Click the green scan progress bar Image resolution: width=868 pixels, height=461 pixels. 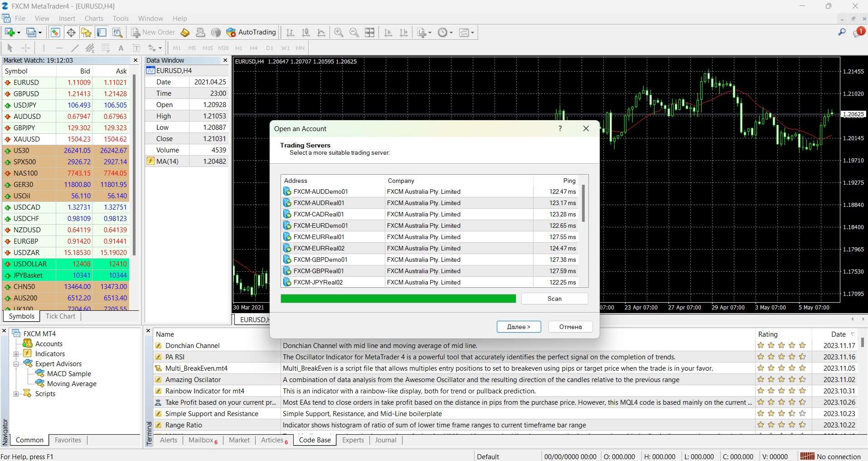click(x=398, y=299)
